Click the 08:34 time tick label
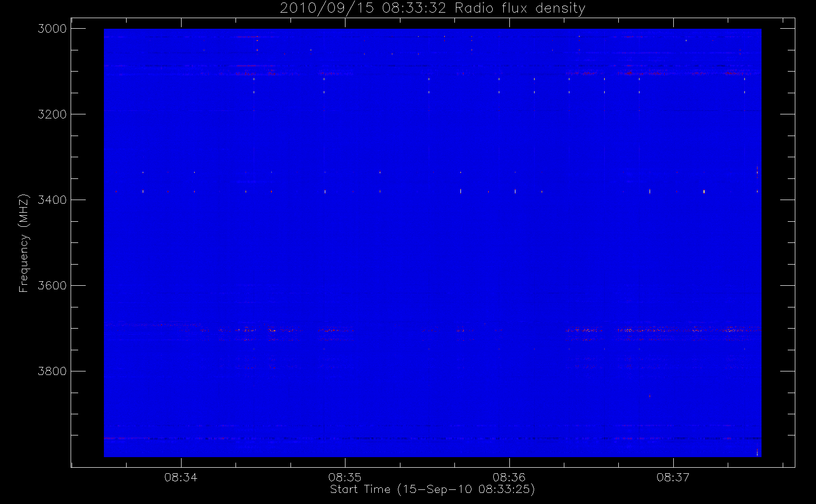Viewport: 816px width, 504px height. (x=181, y=477)
